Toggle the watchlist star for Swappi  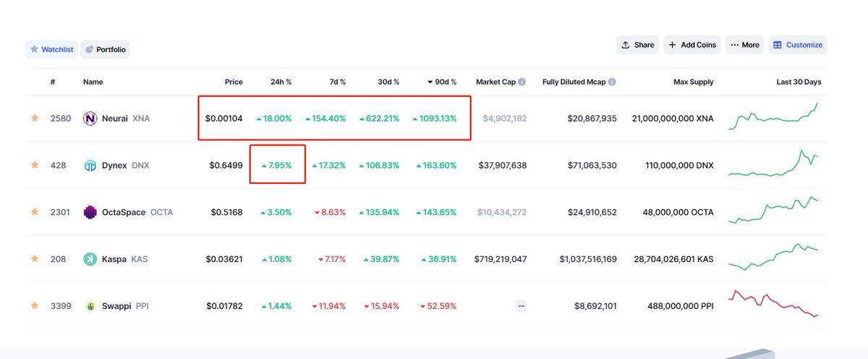click(x=34, y=306)
